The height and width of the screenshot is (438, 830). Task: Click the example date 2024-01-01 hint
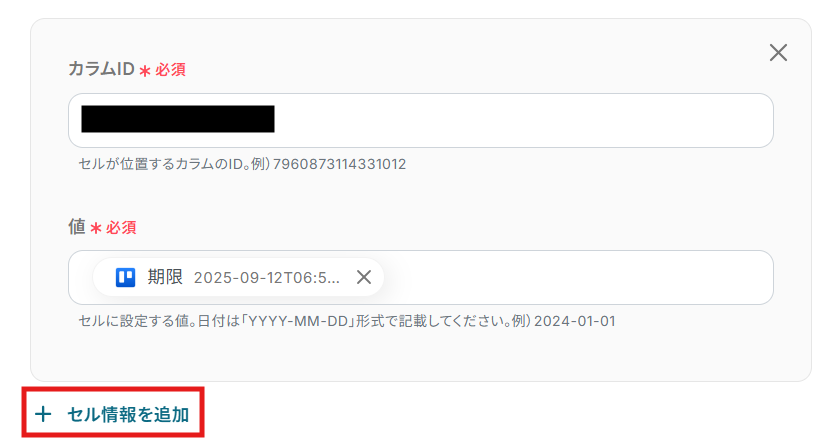[575, 321]
